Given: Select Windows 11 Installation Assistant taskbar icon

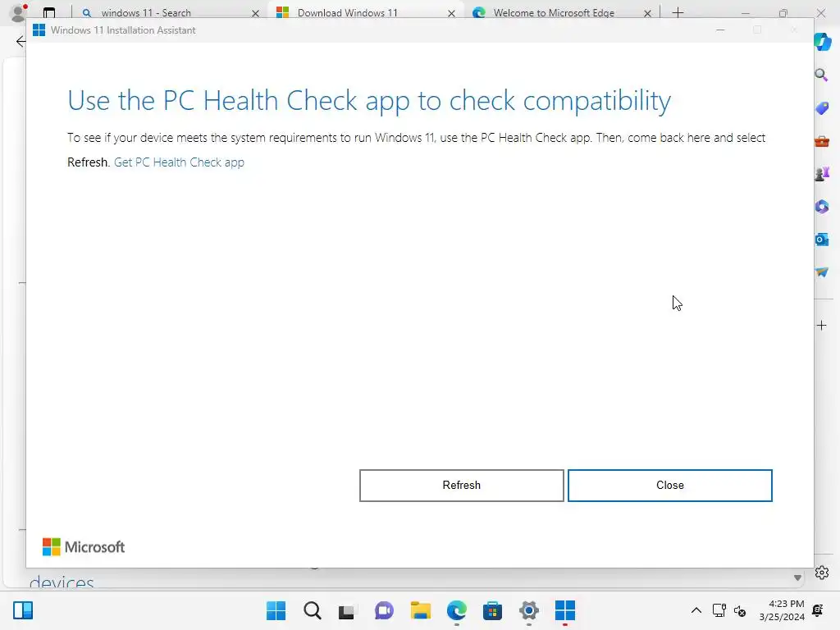Looking at the screenshot, I should point(565,610).
